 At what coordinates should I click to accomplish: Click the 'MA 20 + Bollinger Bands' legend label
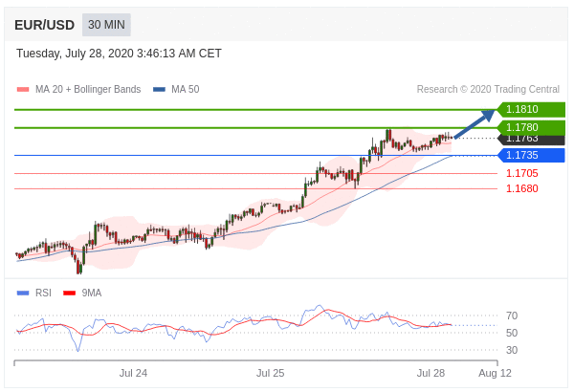pyautogui.click(x=88, y=89)
